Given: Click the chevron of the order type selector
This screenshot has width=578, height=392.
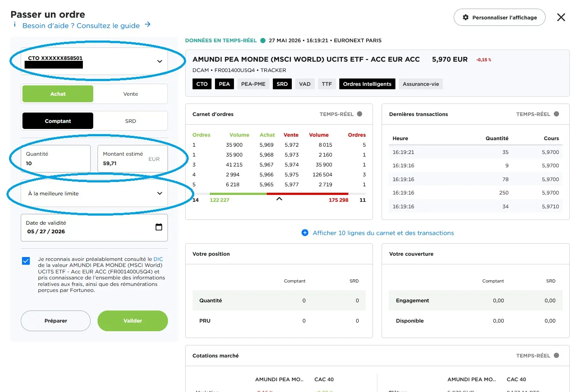Looking at the screenshot, I should (x=159, y=194).
